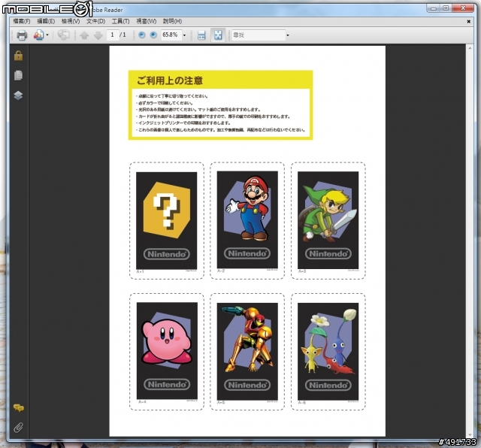Close the Adobe Reader window

463,8
